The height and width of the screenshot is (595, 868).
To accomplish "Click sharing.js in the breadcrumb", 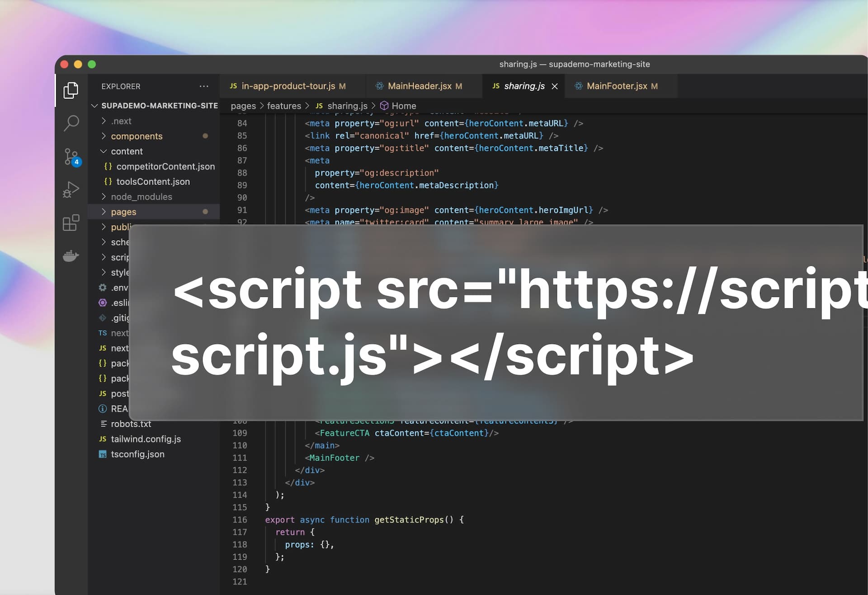I will [347, 106].
